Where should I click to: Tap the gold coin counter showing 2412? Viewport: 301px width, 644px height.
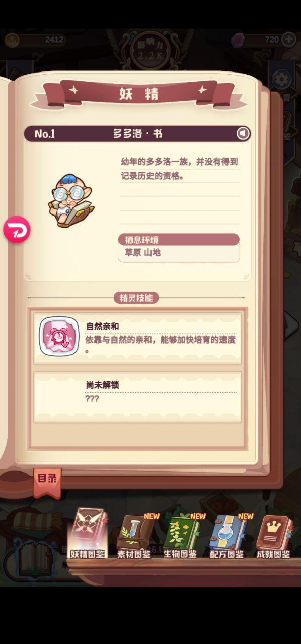tap(35, 40)
